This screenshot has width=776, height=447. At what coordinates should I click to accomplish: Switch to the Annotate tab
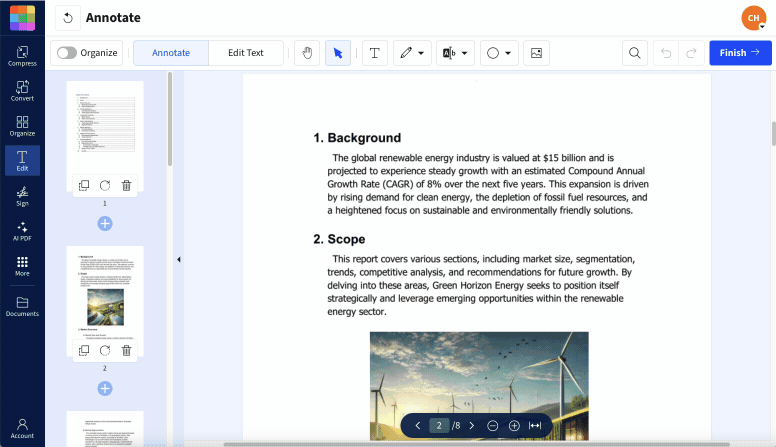[x=171, y=53]
